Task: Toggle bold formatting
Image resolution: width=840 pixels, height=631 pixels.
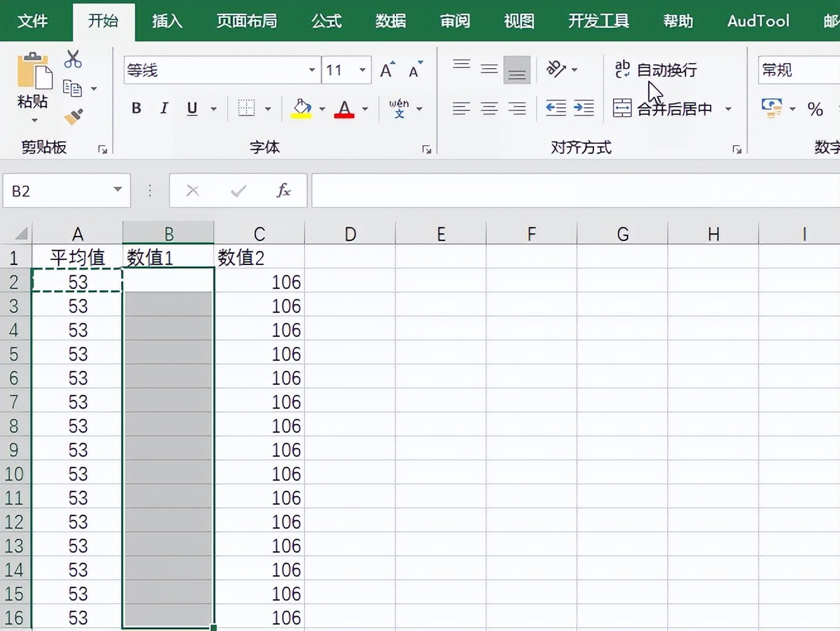Action: coord(136,108)
